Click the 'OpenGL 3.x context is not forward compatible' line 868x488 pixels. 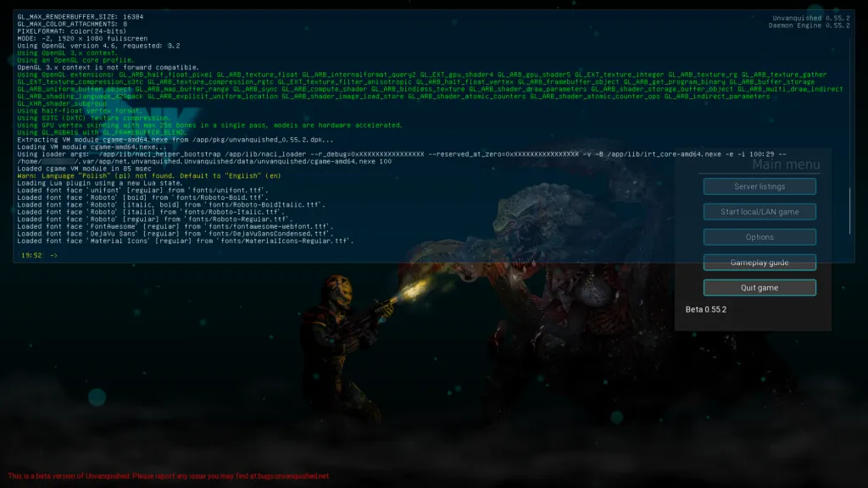[x=108, y=68]
